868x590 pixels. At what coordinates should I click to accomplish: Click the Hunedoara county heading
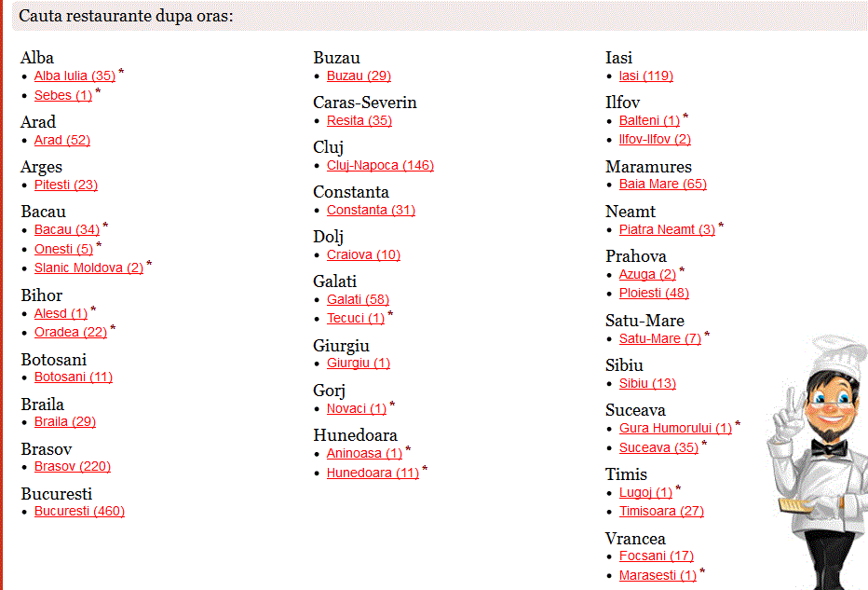click(356, 435)
